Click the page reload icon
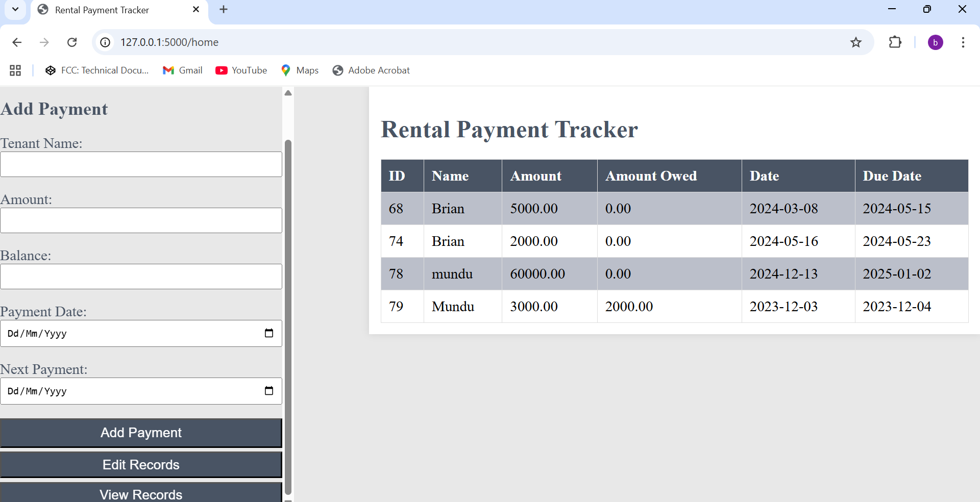Image resolution: width=980 pixels, height=502 pixels. [72, 42]
